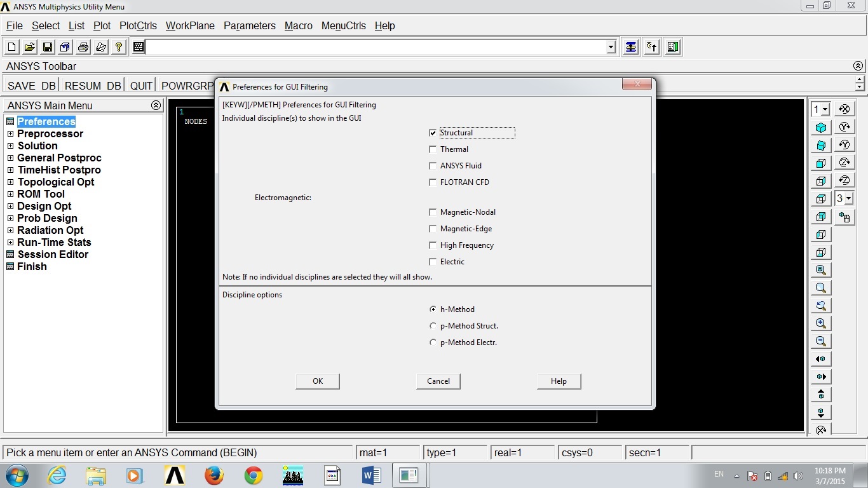Screen dimensions: 868x488
Task: Click the keyboard command prompt icon
Action: [139, 47]
